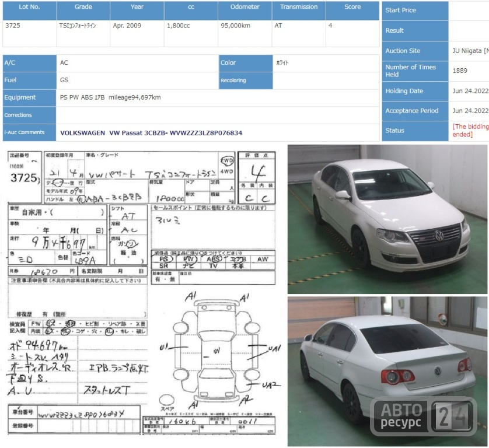Select the grade value 'TSIコンフォートライン'

point(78,26)
